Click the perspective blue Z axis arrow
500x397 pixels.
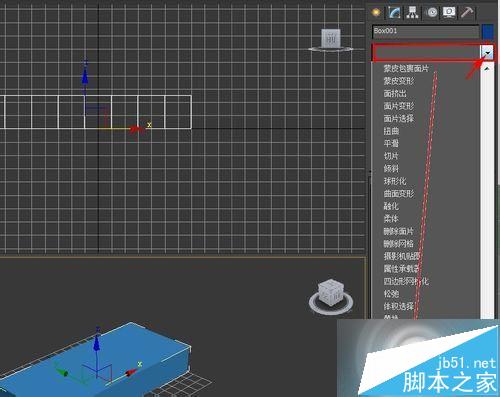click(97, 342)
